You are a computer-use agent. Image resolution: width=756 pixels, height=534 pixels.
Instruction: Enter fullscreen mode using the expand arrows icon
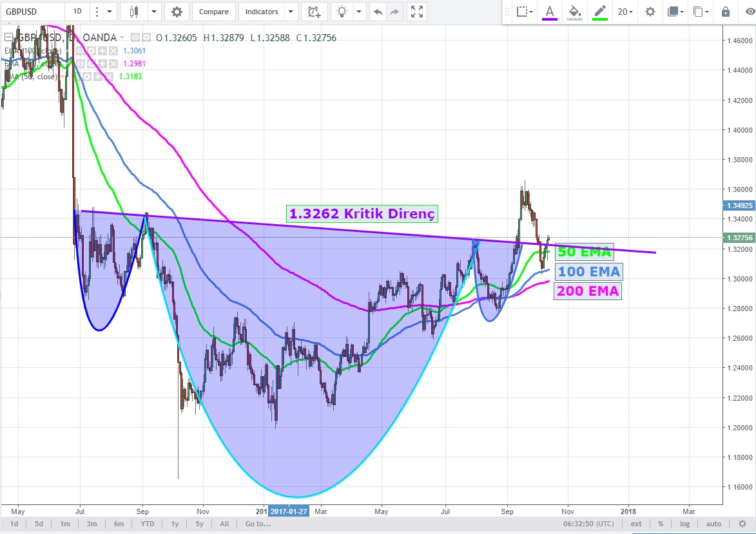417,12
